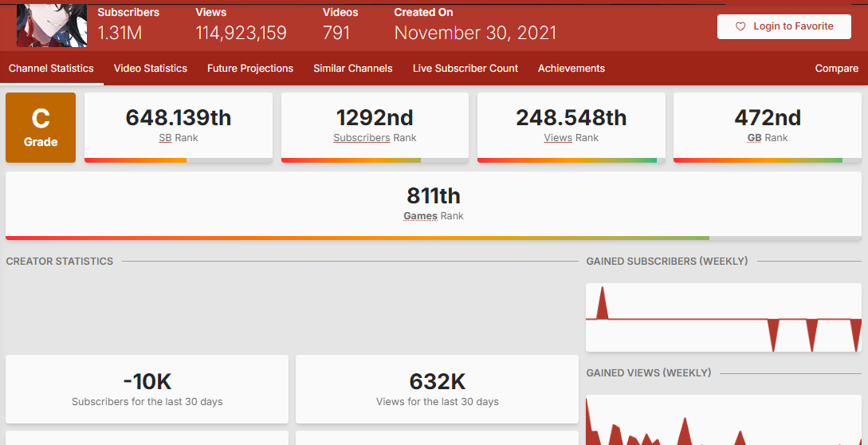Click the Subscribers for the last 30 days label
Screen dimensions: 868x445
tap(147, 402)
